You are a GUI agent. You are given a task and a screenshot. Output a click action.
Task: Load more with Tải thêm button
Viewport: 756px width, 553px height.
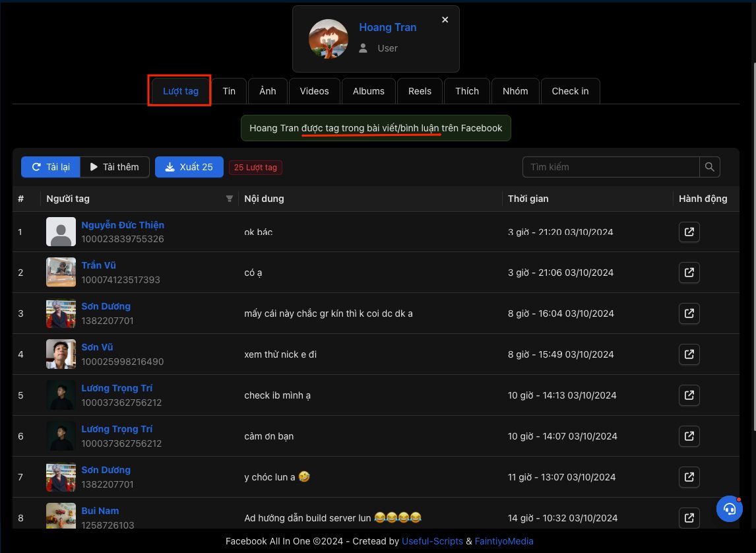click(115, 167)
